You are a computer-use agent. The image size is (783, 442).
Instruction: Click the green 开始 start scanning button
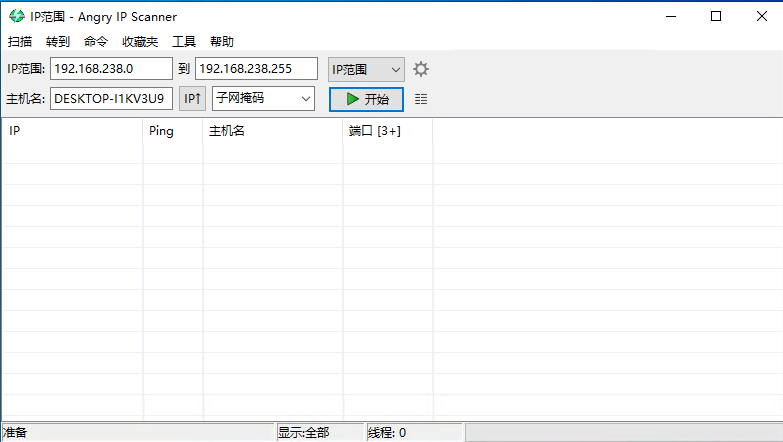[x=367, y=99]
